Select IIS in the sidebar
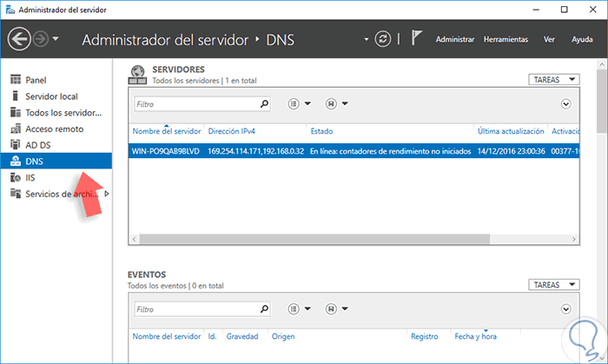 (x=56, y=177)
